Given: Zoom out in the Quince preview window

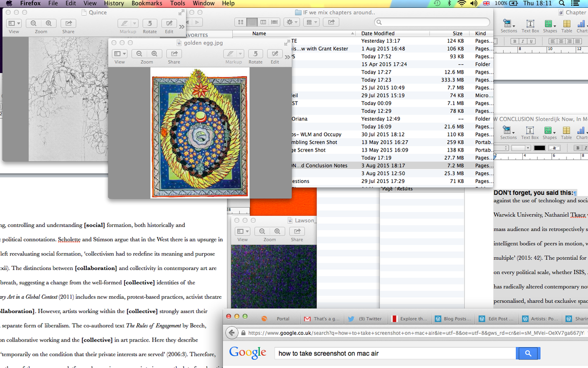Looking at the screenshot, I should (x=34, y=23).
